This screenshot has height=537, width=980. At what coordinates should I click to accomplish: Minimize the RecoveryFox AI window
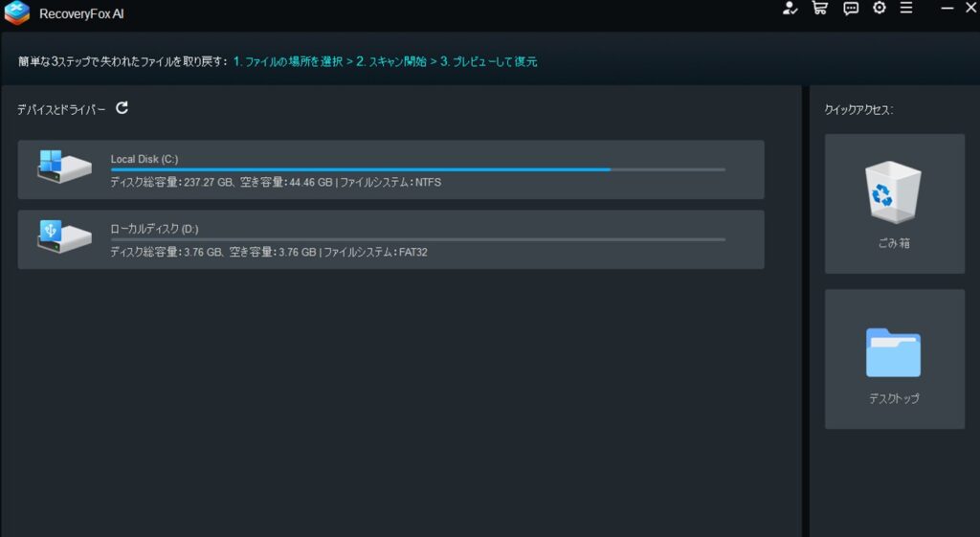click(947, 9)
